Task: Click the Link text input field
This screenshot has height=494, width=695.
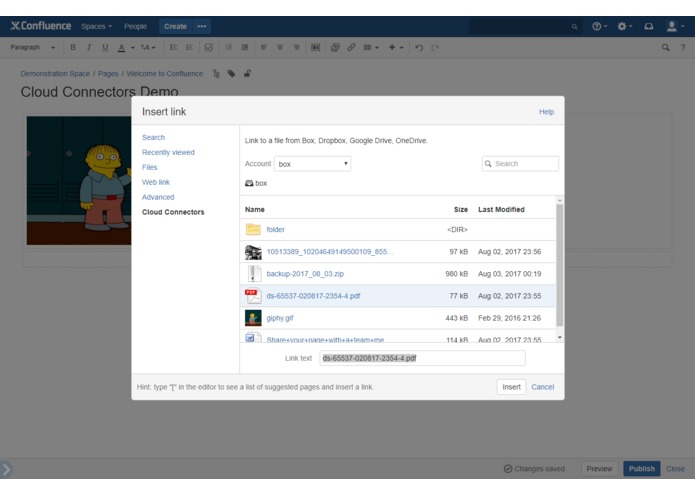Action: click(x=422, y=358)
